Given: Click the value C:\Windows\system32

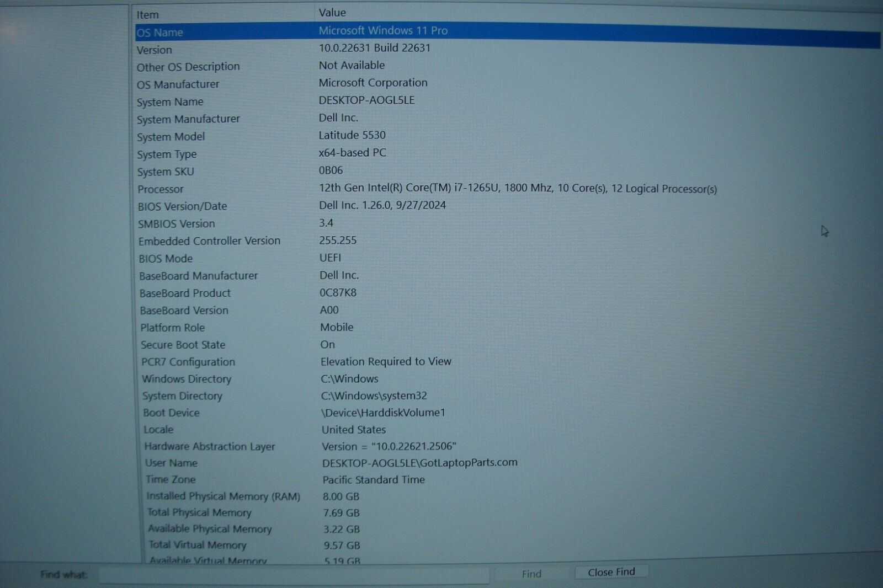Looking at the screenshot, I should 374,395.
